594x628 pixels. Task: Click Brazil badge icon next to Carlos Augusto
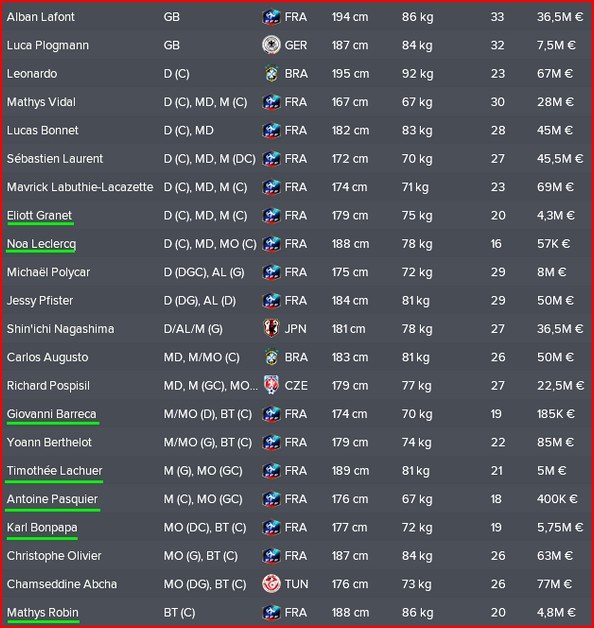[272, 357]
